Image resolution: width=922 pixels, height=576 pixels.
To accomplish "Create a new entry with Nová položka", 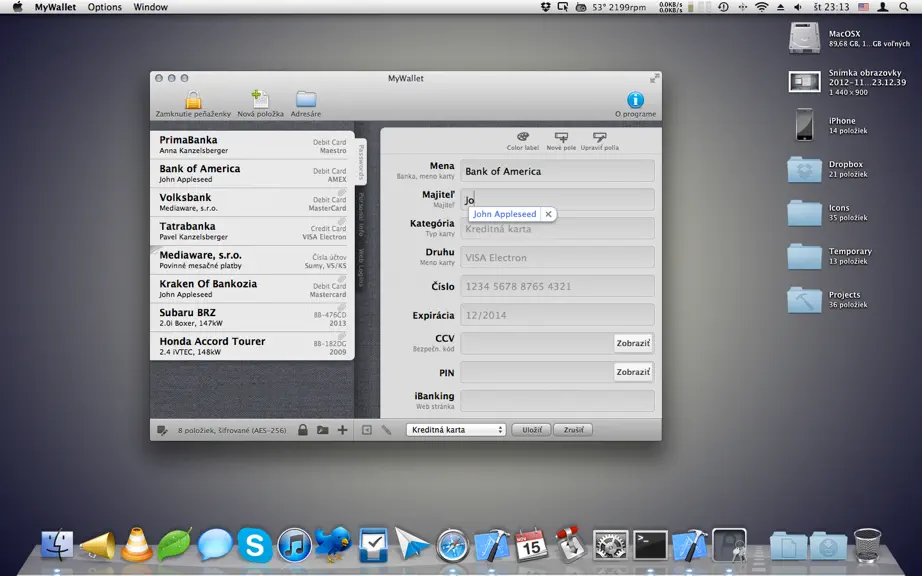I will click(x=260, y=101).
